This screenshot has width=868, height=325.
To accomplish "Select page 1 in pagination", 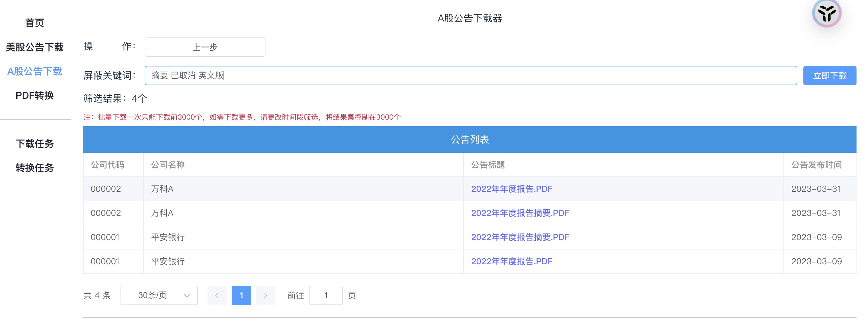I will point(241,295).
